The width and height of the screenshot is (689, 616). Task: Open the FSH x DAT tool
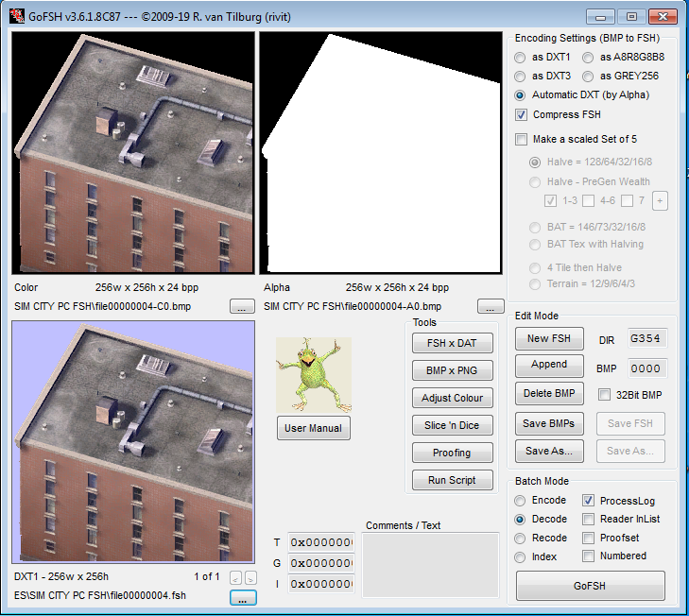[451, 343]
